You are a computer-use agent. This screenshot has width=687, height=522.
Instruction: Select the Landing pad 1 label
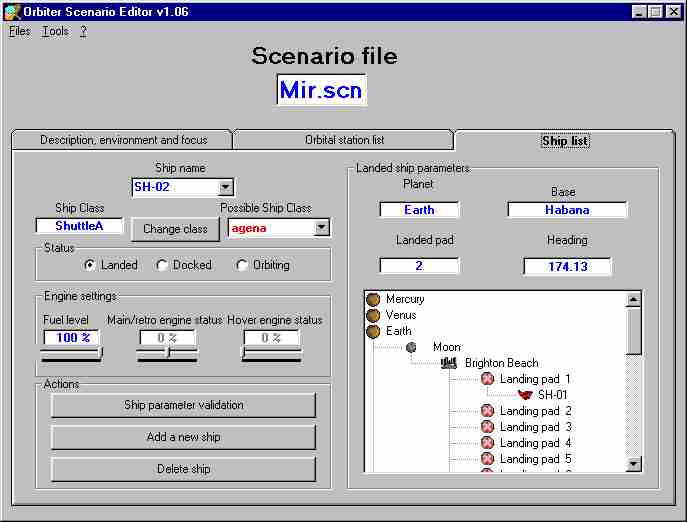pos(535,379)
